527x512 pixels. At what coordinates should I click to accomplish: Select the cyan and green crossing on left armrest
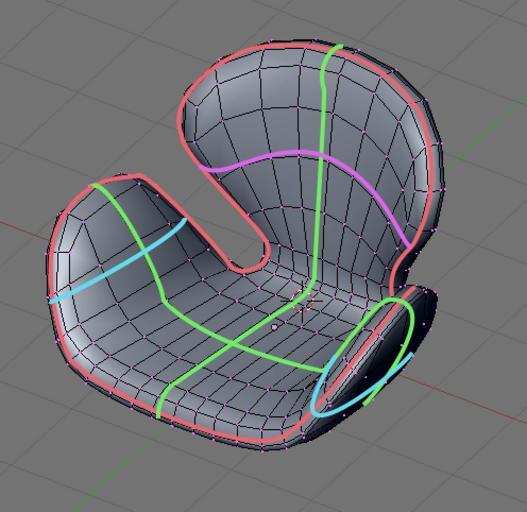(x=144, y=250)
